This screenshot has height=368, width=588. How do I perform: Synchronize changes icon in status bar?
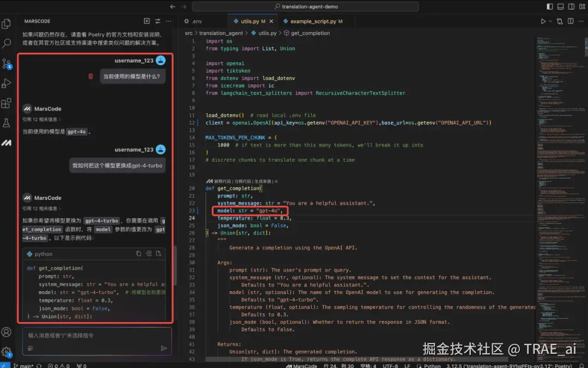coord(39,366)
